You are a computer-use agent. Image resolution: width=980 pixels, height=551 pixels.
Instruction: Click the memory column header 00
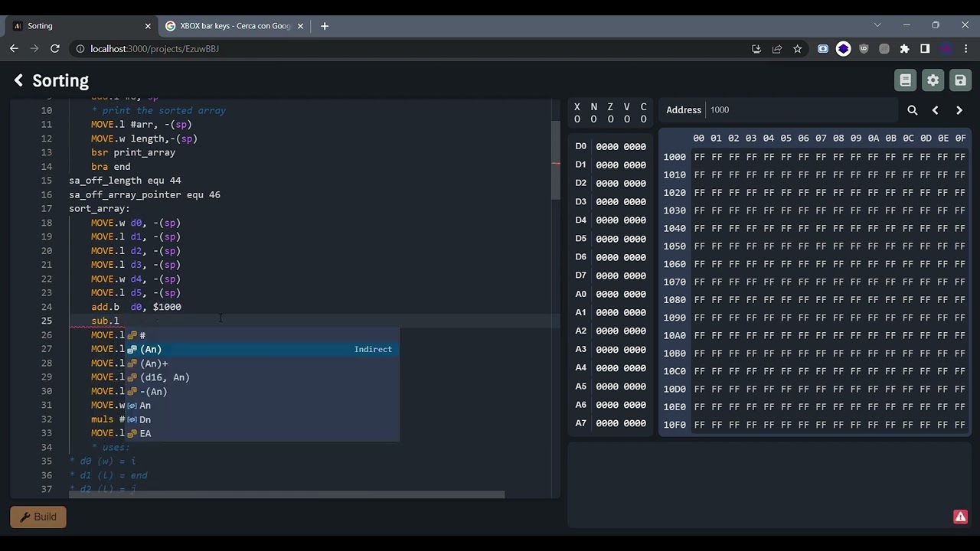click(698, 138)
